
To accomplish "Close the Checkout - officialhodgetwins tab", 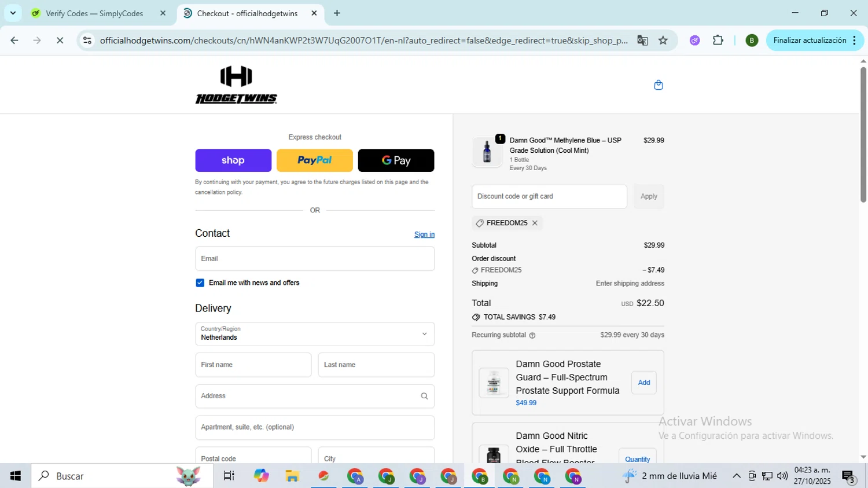I will coord(314,13).
